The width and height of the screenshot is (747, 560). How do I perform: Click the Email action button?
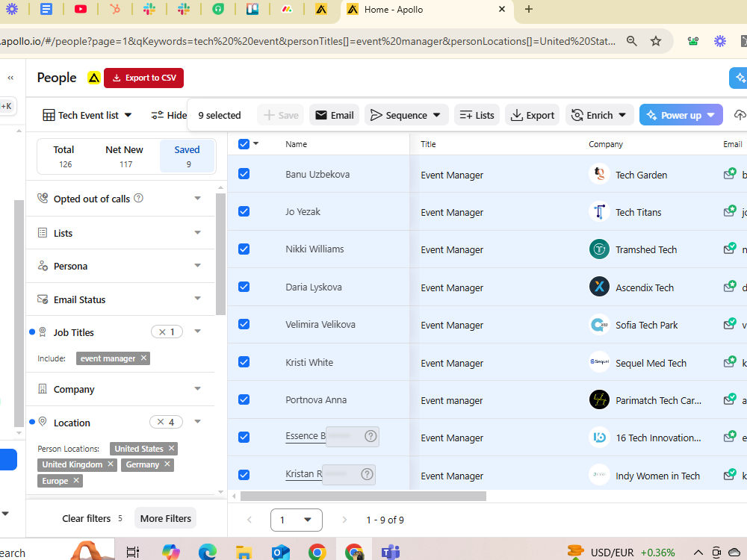tap(335, 115)
